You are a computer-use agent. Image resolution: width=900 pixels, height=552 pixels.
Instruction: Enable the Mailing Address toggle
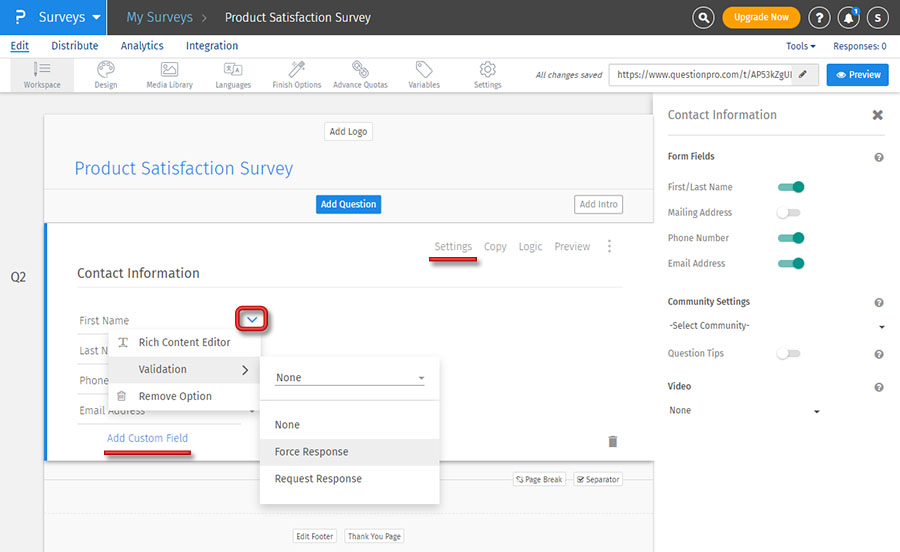[789, 213]
